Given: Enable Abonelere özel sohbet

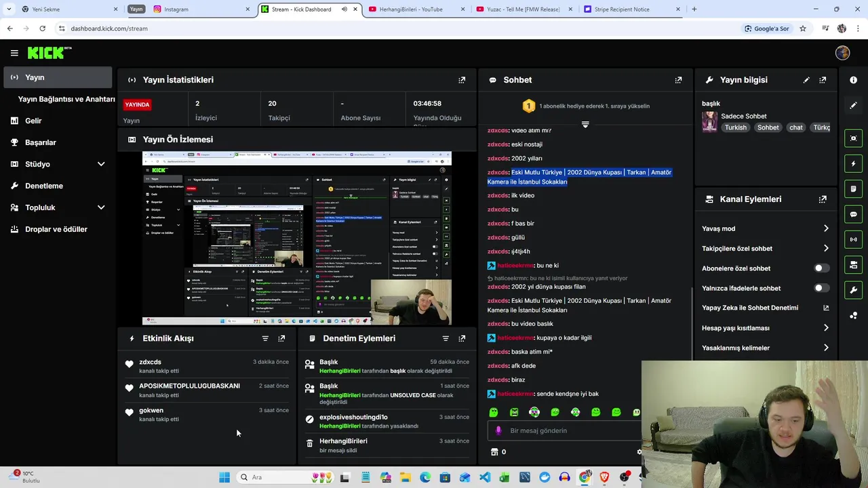Looking at the screenshot, I should (x=821, y=268).
